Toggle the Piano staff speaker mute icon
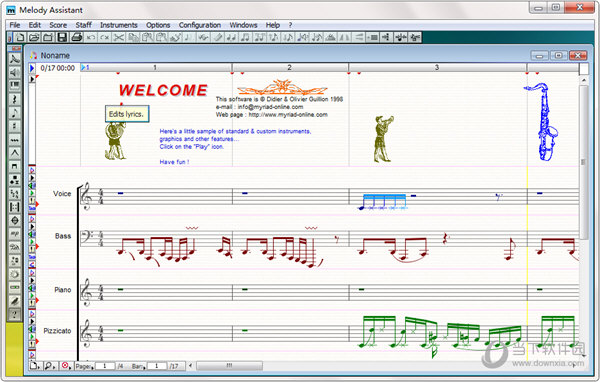 click(x=32, y=288)
